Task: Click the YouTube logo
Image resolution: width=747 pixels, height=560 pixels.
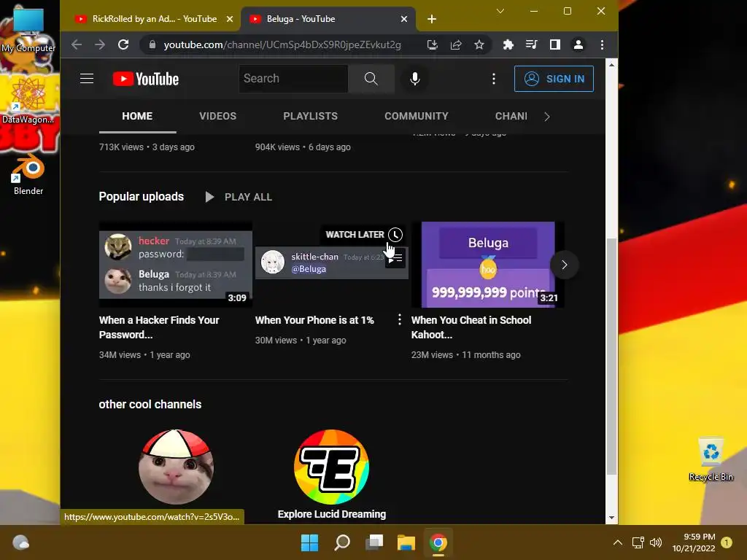Action: tap(146, 79)
